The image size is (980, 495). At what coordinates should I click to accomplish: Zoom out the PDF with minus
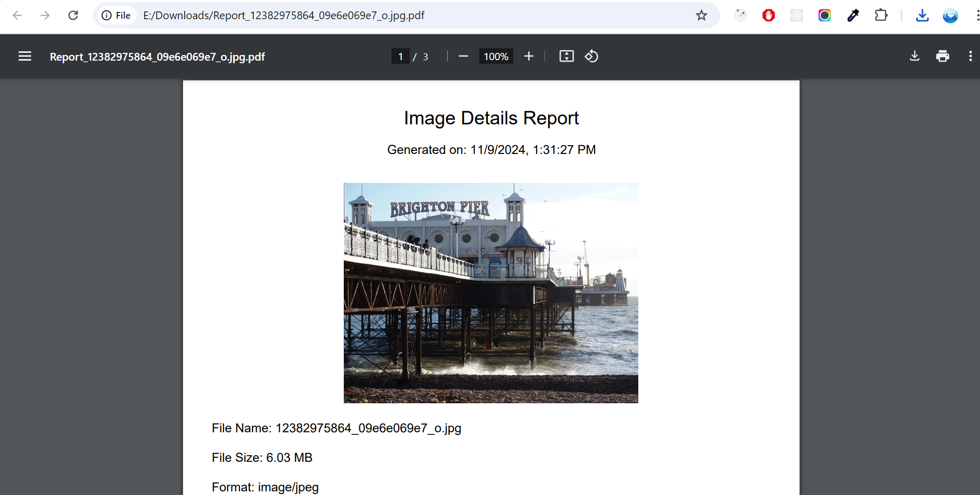click(464, 56)
